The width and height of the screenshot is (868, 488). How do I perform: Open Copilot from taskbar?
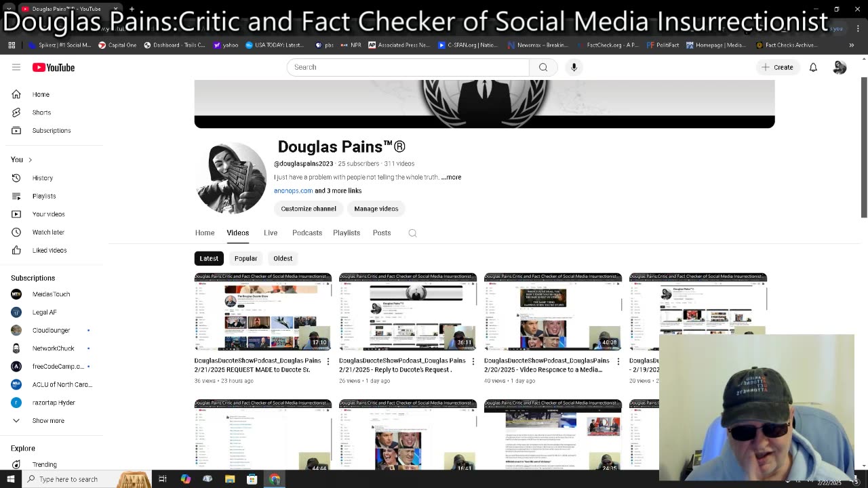(x=185, y=479)
